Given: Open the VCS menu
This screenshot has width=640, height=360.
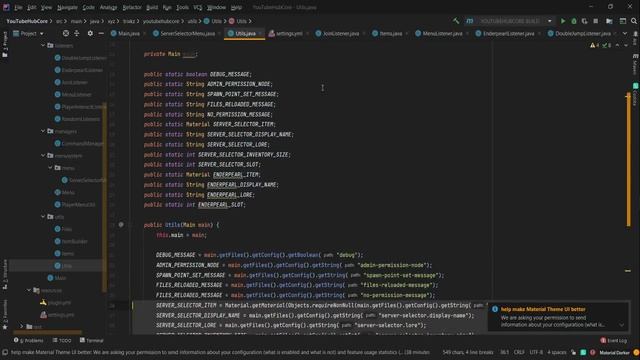Looking at the screenshot, I should (x=198, y=7).
